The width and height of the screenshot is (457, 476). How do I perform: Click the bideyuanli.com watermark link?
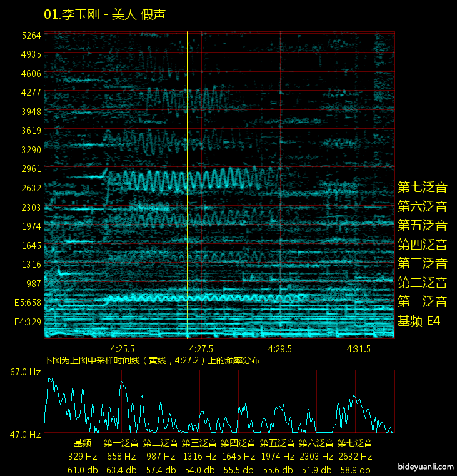pyautogui.click(x=424, y=466)
